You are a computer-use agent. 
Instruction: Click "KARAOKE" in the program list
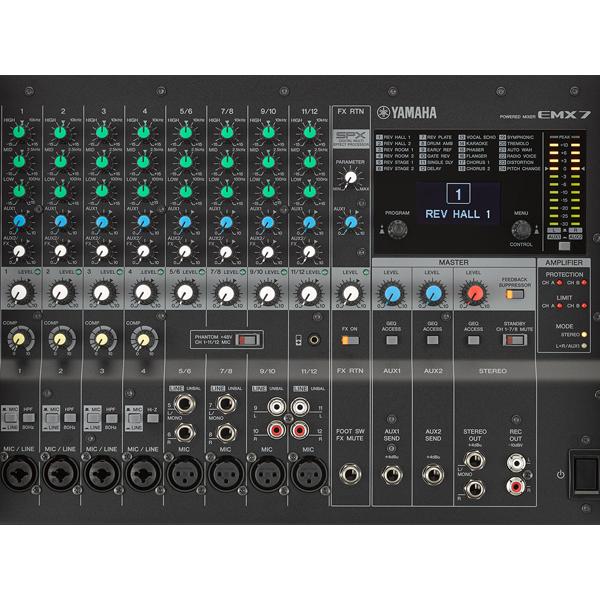point(477,143)
